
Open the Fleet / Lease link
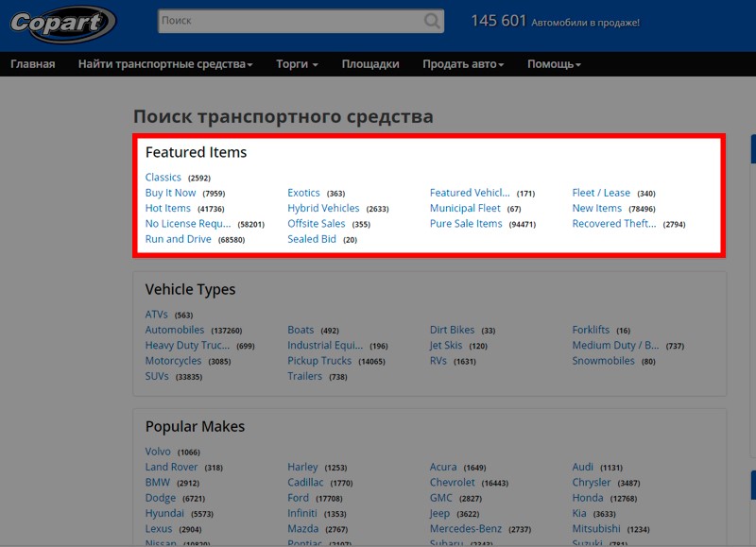601,193
